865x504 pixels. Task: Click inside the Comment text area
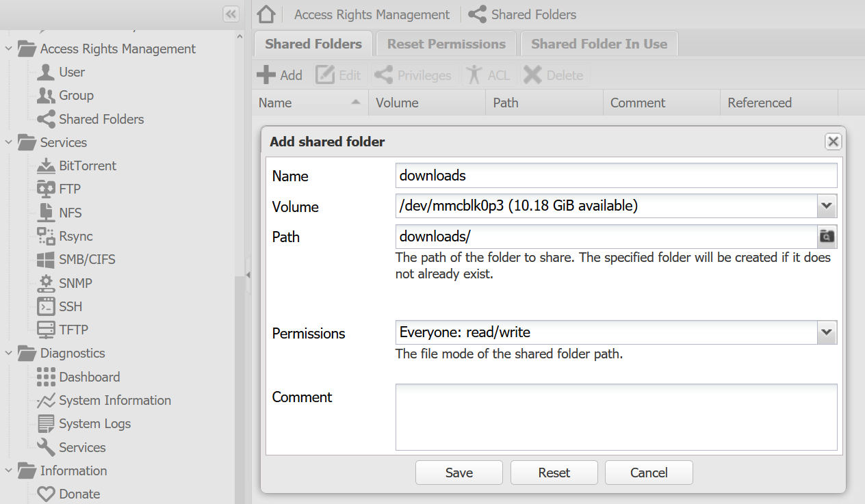(616, 417)
